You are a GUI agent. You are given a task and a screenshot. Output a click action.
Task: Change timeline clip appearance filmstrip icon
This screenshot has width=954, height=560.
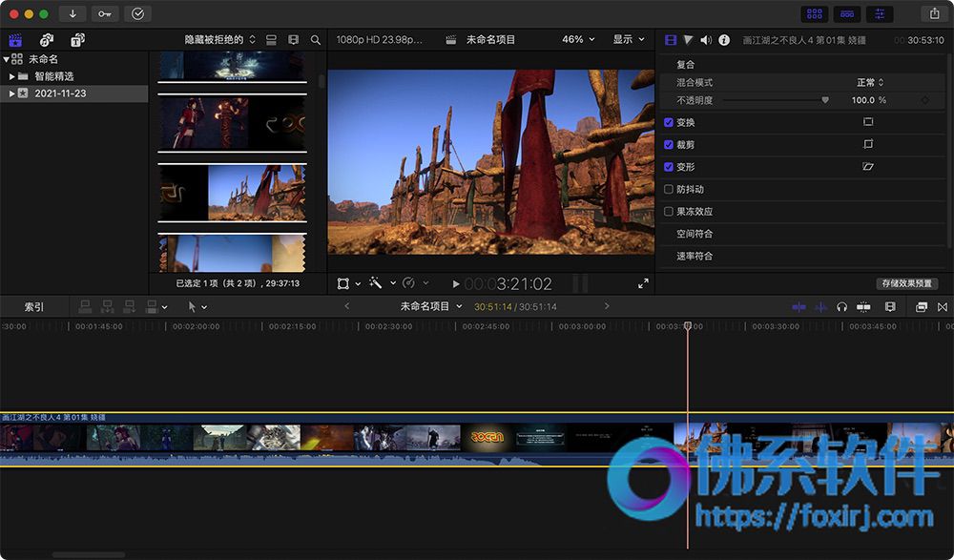click(890, 307)
